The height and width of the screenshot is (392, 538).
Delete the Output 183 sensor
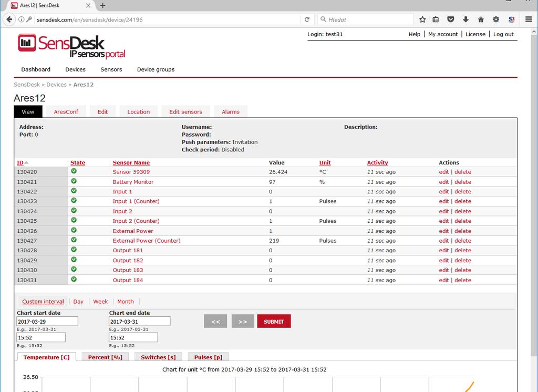pos(463,270)
